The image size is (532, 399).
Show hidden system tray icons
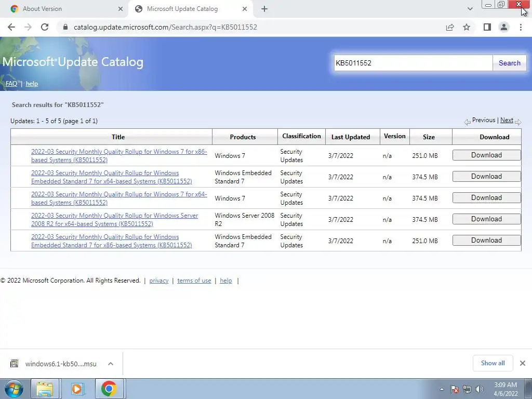click(442, 389)
